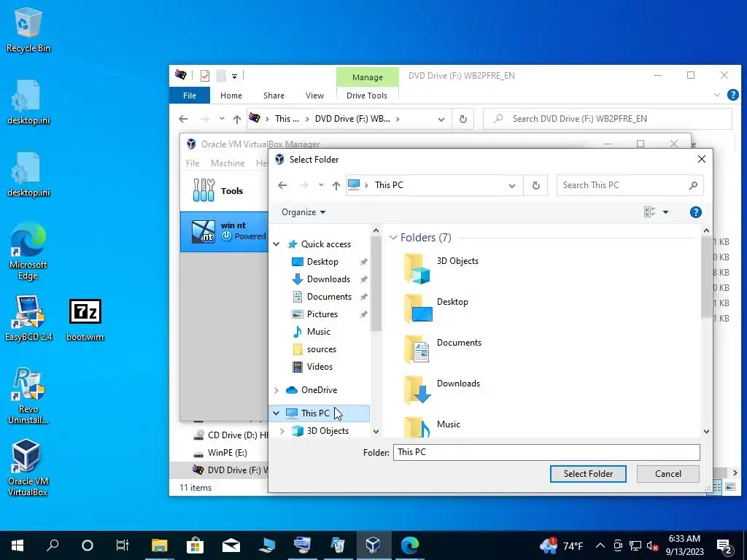The height and width of the screenshot is (560, 747).
Task: Click the Folder name input field
Action: 546,452
